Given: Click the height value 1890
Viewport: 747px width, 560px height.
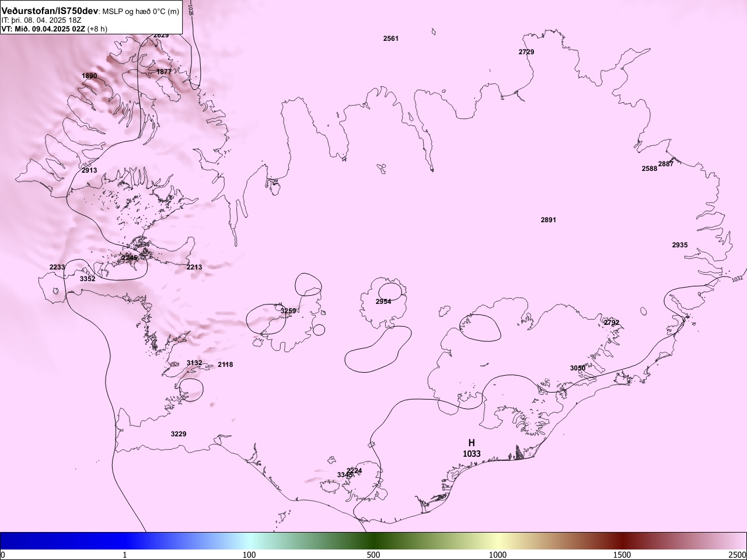Looking at the screenshot, I should tap(89, 76).
